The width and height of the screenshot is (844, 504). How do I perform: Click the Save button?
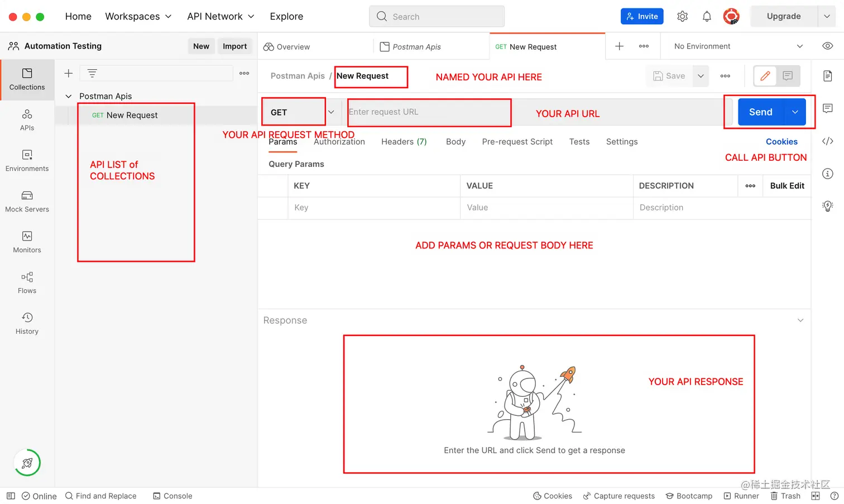669,76
